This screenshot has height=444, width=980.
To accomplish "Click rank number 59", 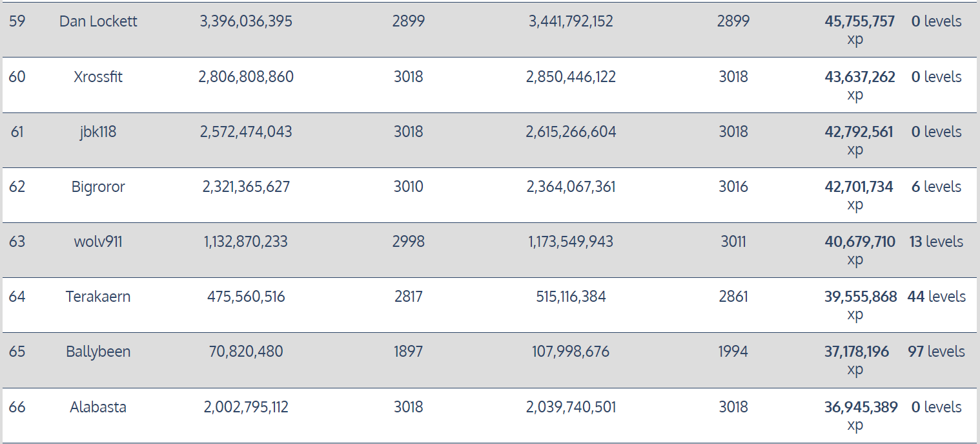I will coord(17,21).
